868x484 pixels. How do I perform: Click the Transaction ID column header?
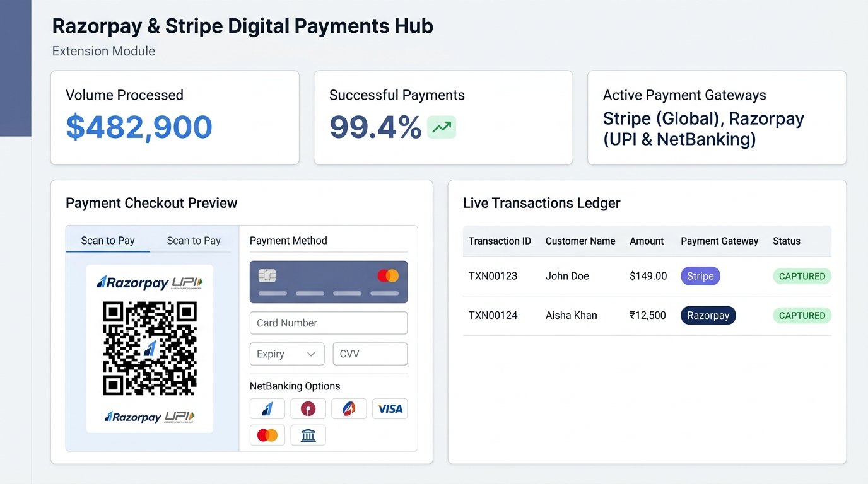tap(500, 241)
